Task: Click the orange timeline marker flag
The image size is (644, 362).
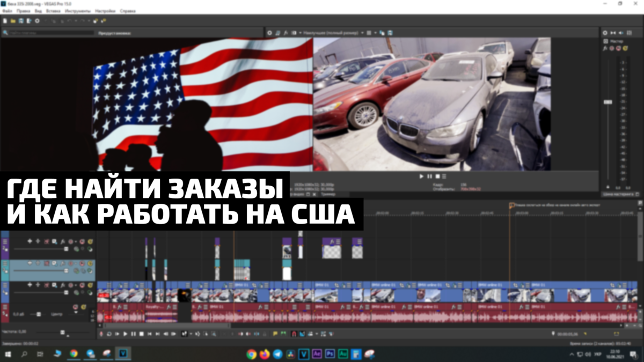Action: coord(511,205)
